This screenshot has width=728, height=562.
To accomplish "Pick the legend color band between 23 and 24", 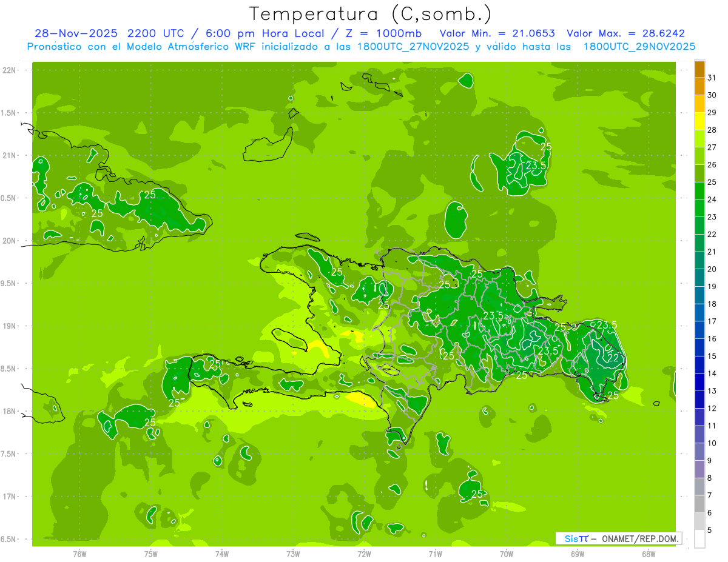I will coord(699,208).
